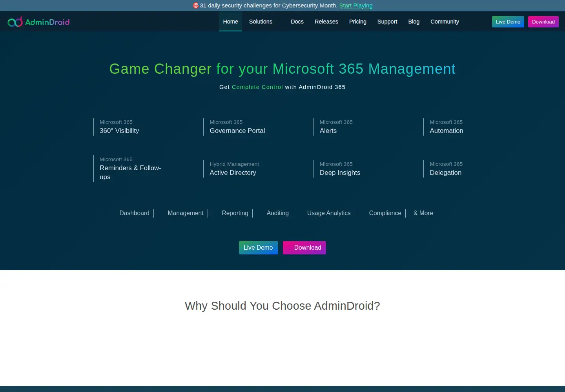Image resolution: width=565 pixels, height=392 pixels.
Task: Click the header Live Demo button
Action: pyautogui.click(x=508, y=22)
